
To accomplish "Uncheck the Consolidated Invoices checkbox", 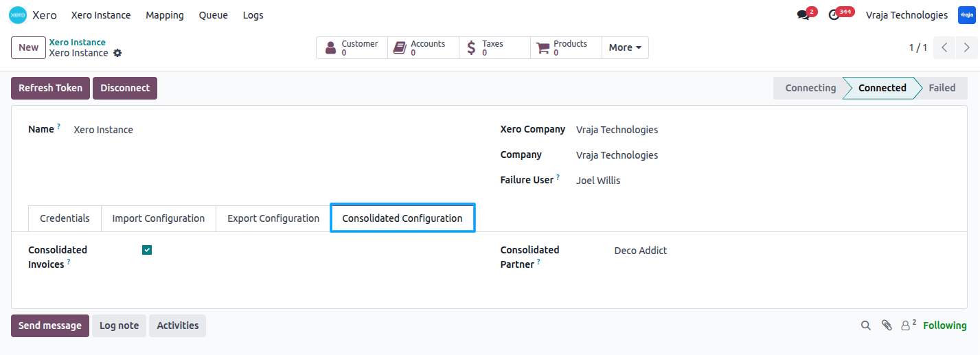I will (147, 250).
